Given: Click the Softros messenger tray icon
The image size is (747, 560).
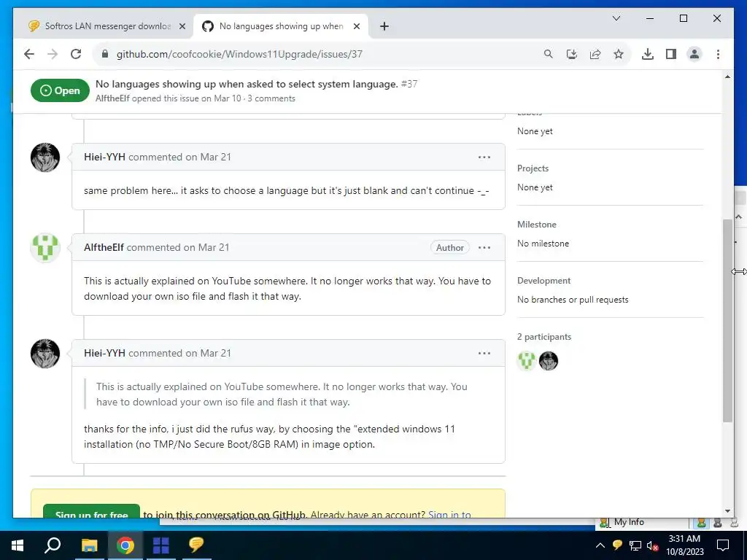Looking at the screenshot, I should (x=617, y=545).
